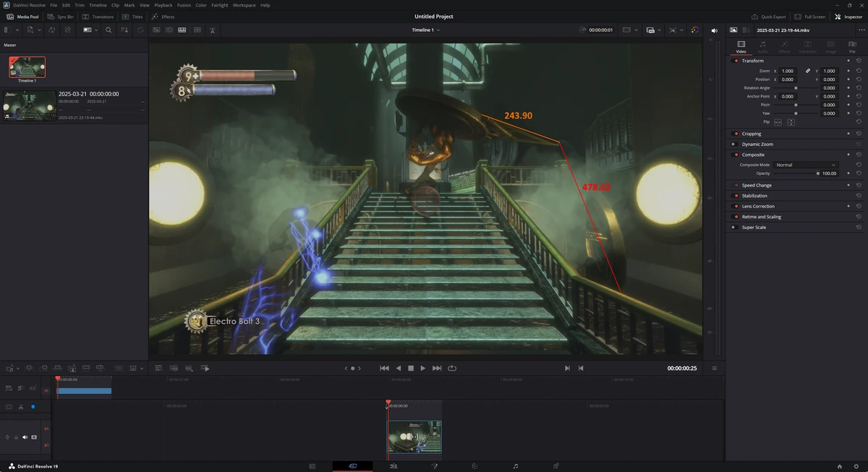Viewport: 868px width, 472px height.
Task: Click the Full Screen button
Action: pyautogui.click(x=809, y=17)
